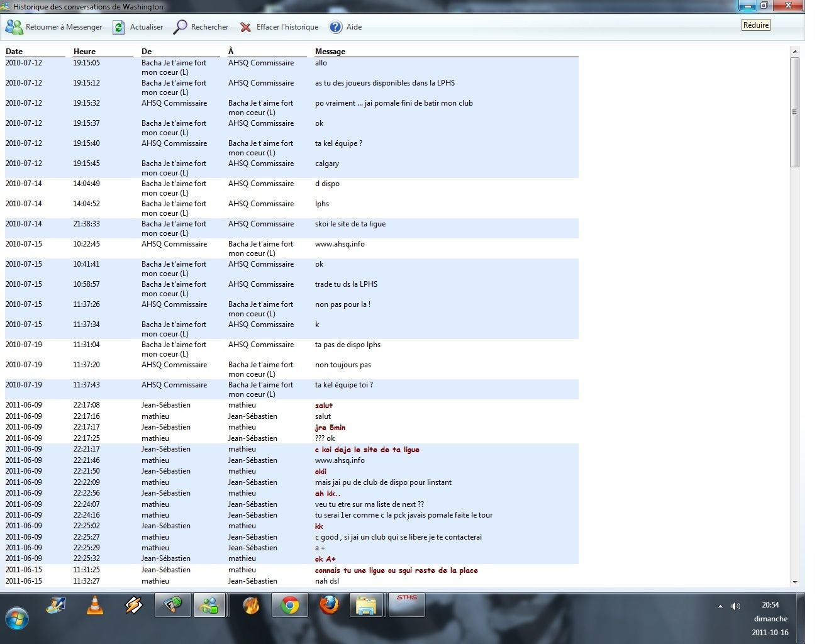Open Windows Explorer folder taskbar icon

(x=366, y=605)
